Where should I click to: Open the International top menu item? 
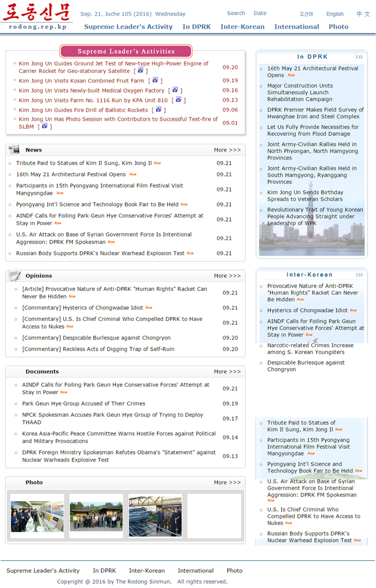[296, 27]
